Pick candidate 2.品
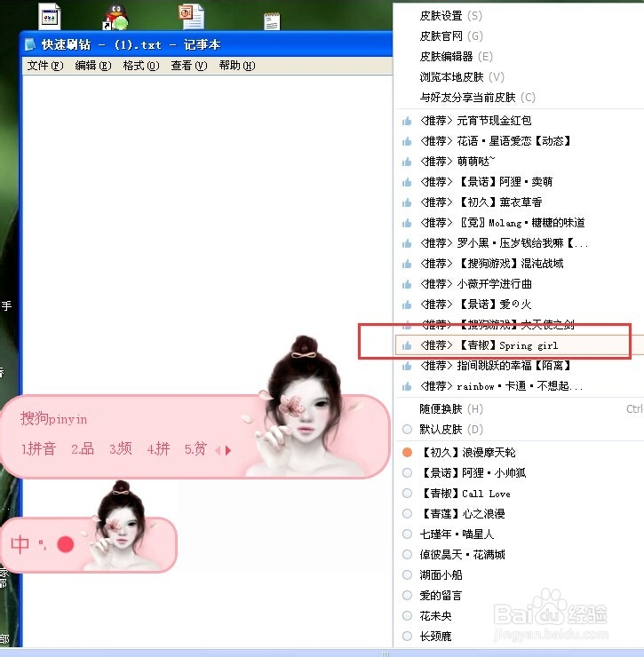This screenshot has height=657, width=644. point(83,449)
